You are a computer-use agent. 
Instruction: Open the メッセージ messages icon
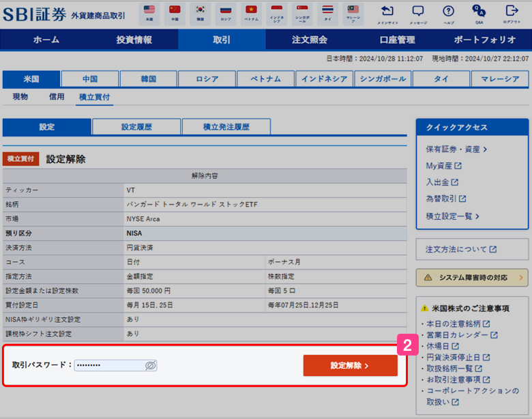click(x=418, y=14)
